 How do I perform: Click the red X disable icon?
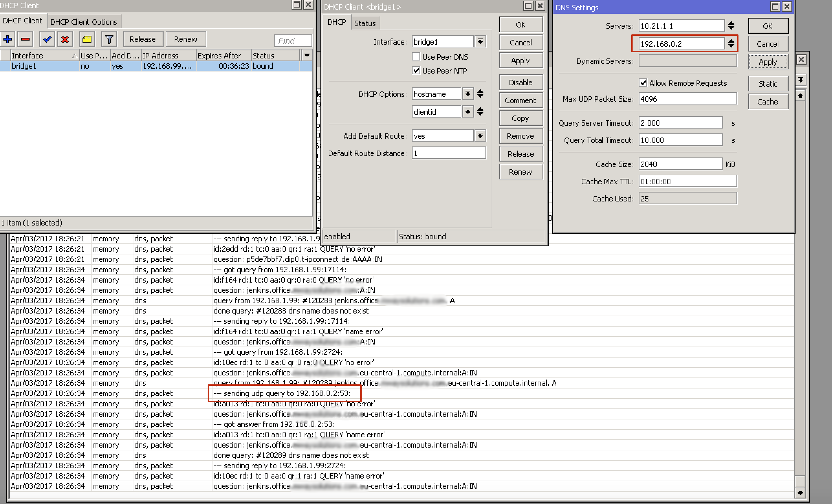pyautogui.click(x=65, y=39)
